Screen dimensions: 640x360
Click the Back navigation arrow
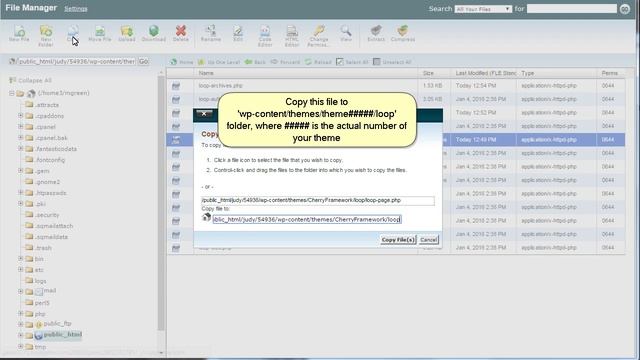pyautogui.click(x=255, y=62)
